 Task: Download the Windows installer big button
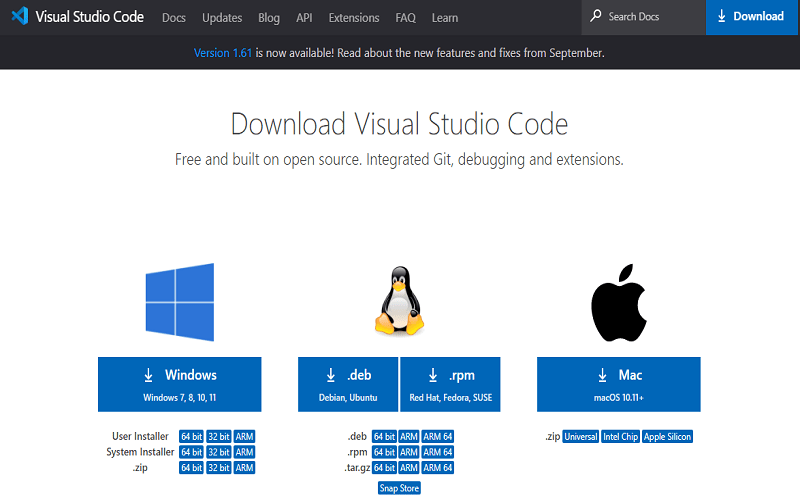(179, 384)
